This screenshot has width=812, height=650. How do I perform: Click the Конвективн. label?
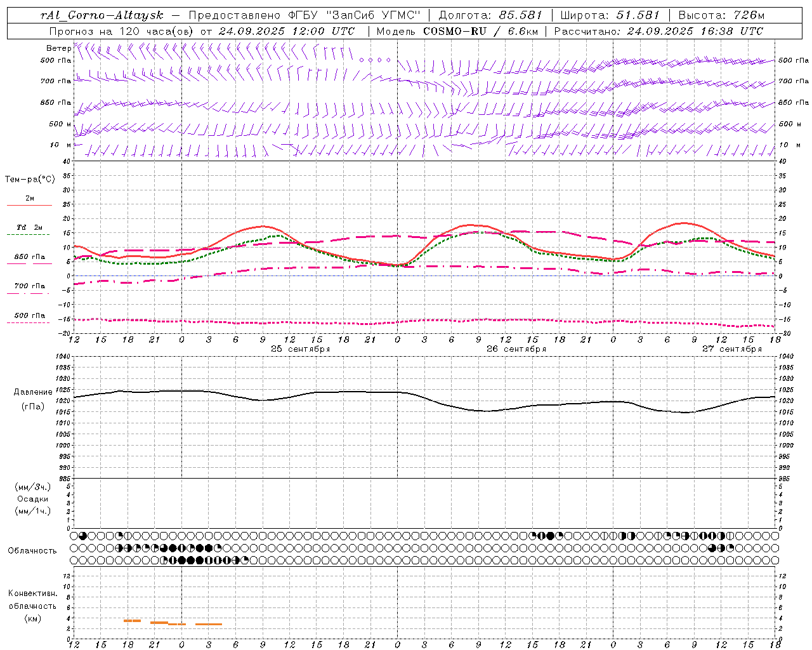click(x=32, y=594)
